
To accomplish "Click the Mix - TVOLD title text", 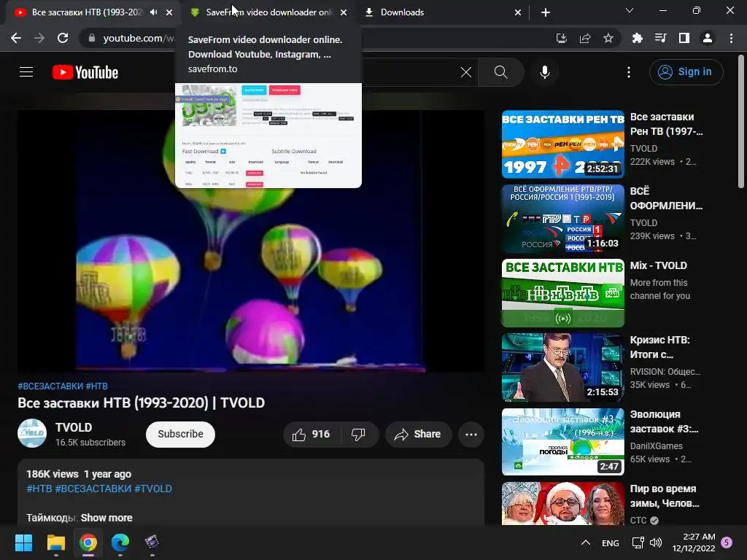I will (x=659, y=265).
